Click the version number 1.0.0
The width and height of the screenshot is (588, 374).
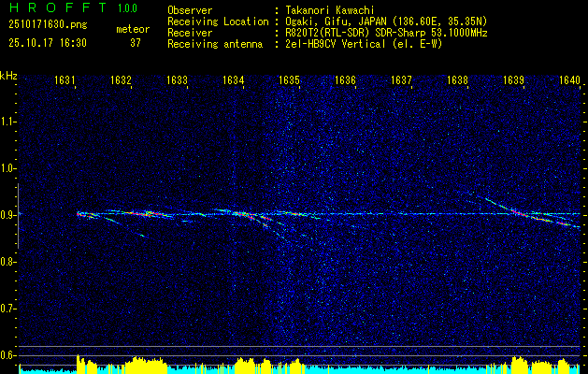click(127, 8)
